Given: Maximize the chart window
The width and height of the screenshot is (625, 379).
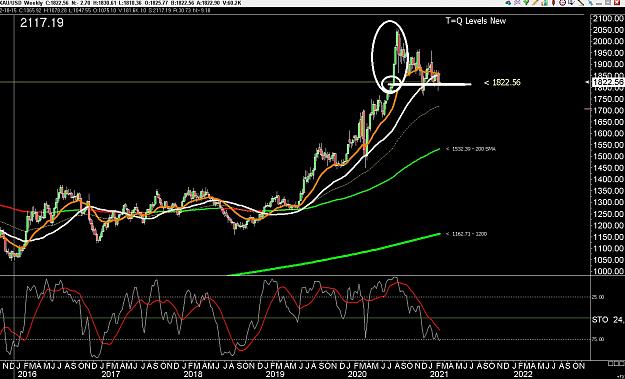Looking at the screenshot, I should 608,2.
